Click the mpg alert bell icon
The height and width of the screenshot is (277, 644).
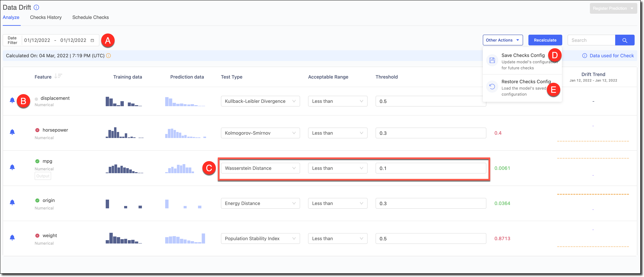(12, 168)
